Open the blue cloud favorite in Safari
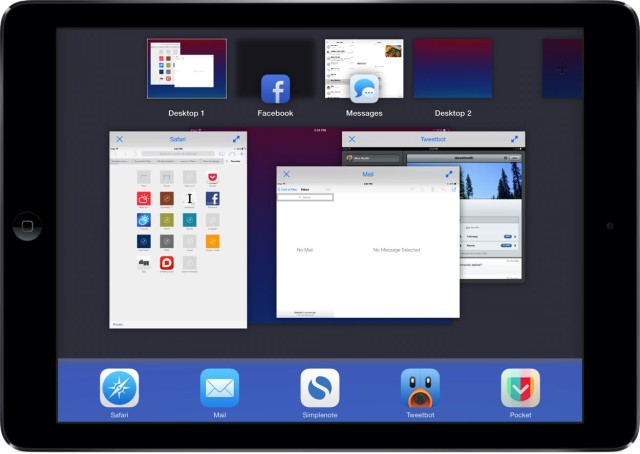The height and width of the screenshot is (454, 640). click(x=144, y=220)
